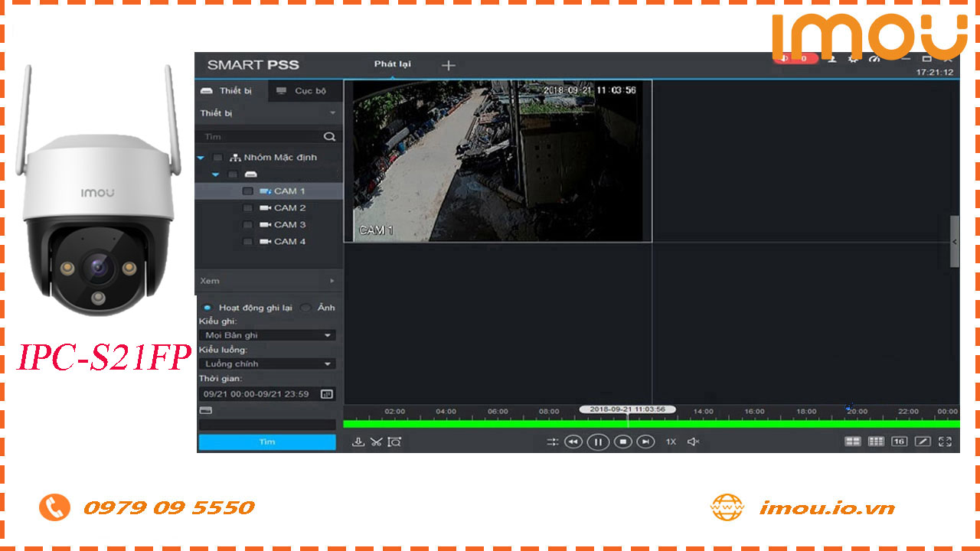Collapse the Nhóm Mặc định tree group

pos(201,158)
